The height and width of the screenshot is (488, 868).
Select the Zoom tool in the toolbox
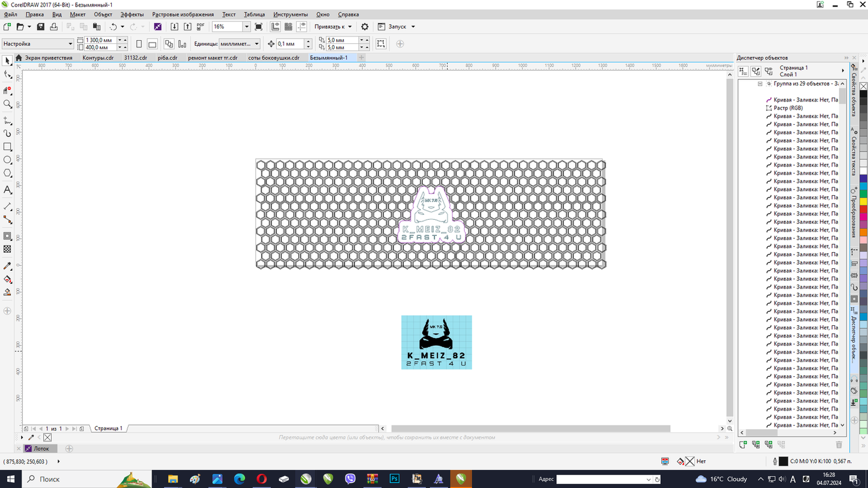click(x=7, y=104)
